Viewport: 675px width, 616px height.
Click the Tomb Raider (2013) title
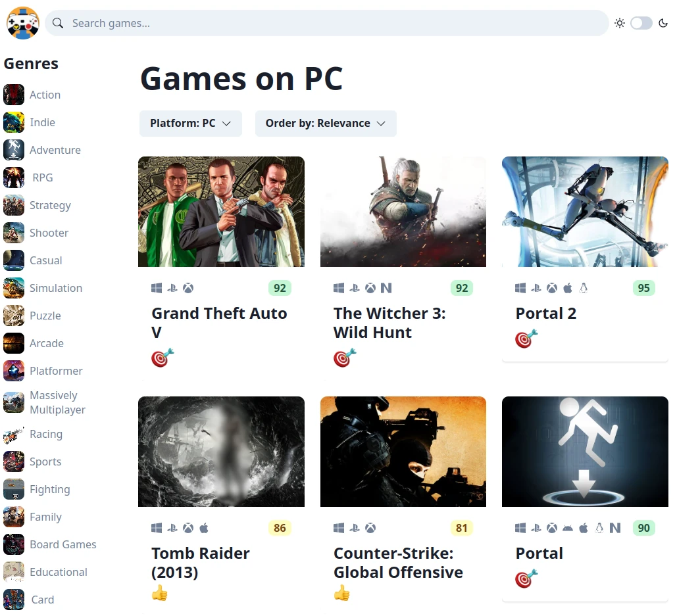pyautogui.click(x=201, y=563)
